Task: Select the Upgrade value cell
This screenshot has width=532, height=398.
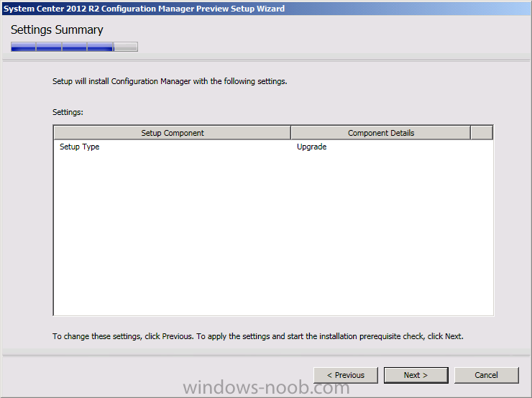Action: (x=311, y=147)
